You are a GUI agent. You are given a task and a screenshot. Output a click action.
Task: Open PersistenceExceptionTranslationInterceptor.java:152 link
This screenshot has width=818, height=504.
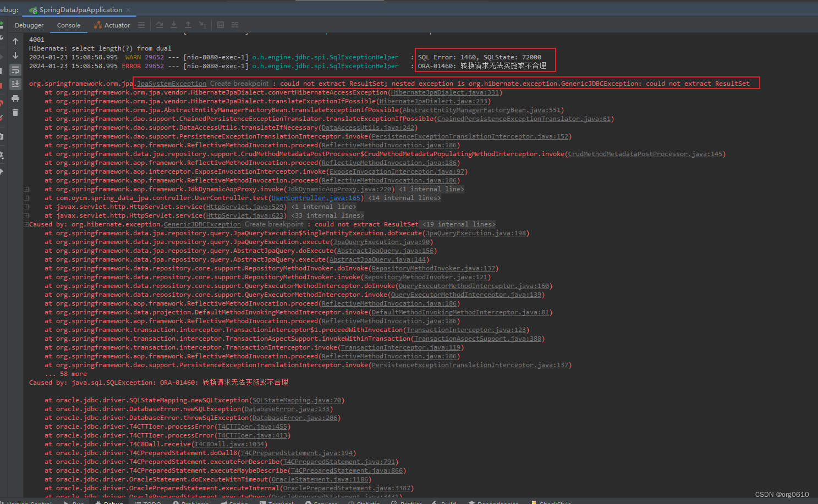click(470, 136)
